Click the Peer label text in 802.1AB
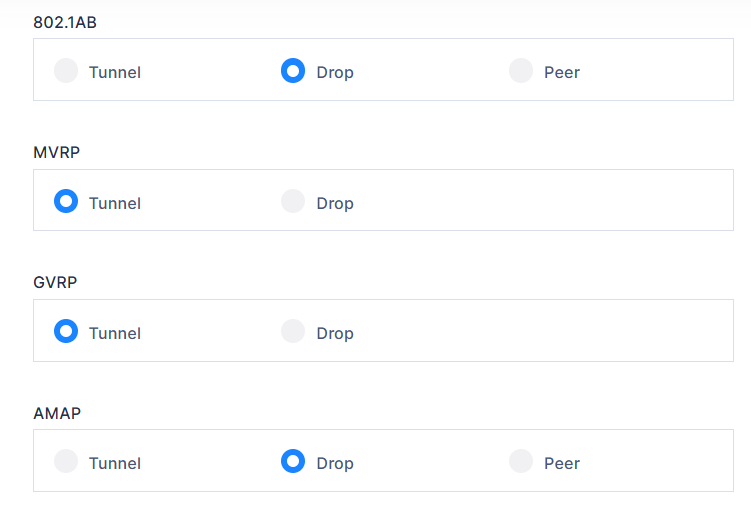This screenshot has height=526, width=751. click(562, 72)
